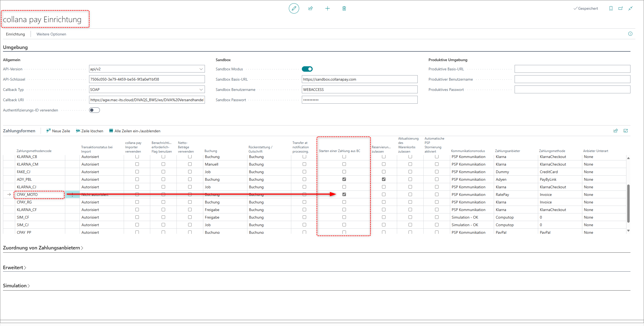Open page in new window icon
Viewport: 644px width, 326px height.
pos(620,8)
